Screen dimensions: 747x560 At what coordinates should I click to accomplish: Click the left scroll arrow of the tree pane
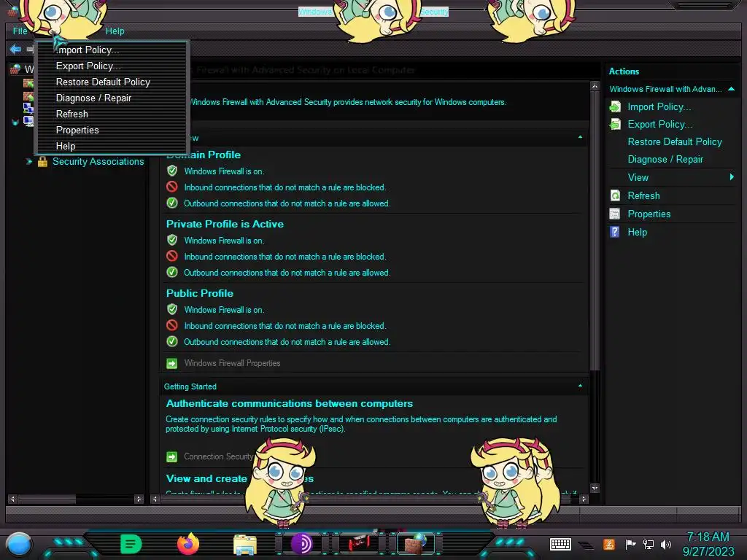pos(13,499)
